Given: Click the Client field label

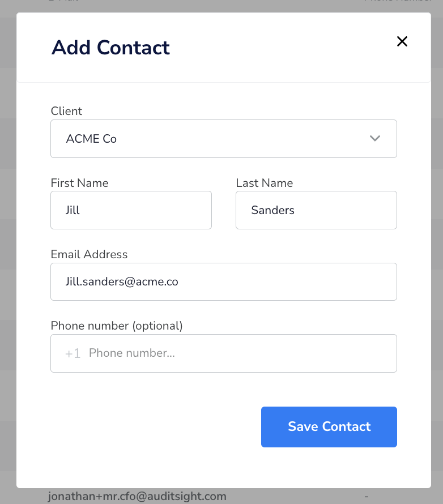Looking at the screenshot, I should [66, 111].
